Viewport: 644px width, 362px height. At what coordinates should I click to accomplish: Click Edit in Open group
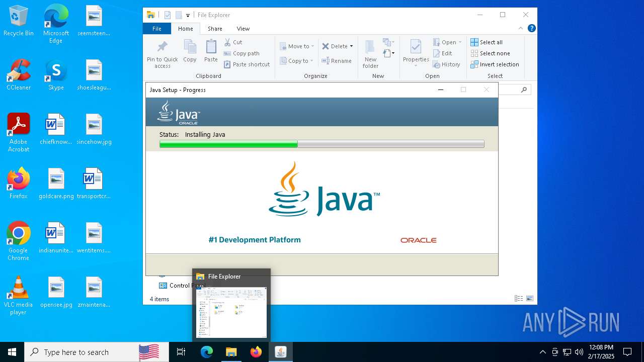tap(442, 53)
